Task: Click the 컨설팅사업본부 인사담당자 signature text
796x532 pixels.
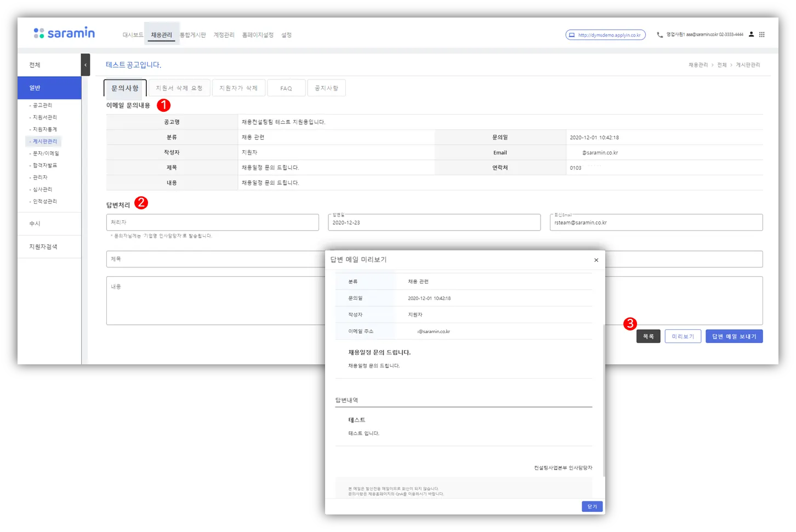Action: (x=563, y=468)
